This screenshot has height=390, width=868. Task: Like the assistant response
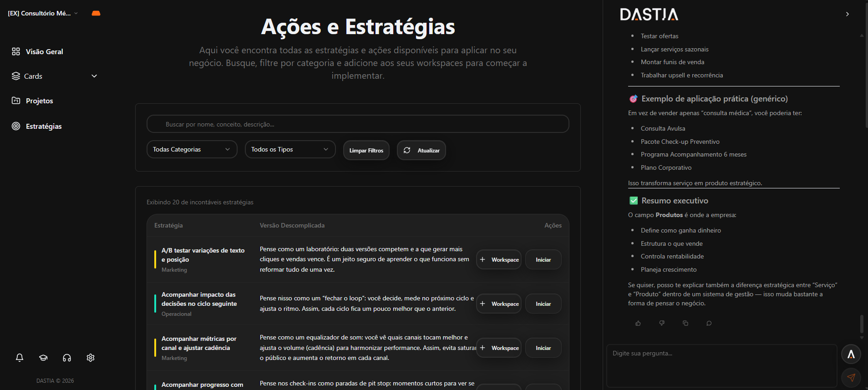pos(638,323)
